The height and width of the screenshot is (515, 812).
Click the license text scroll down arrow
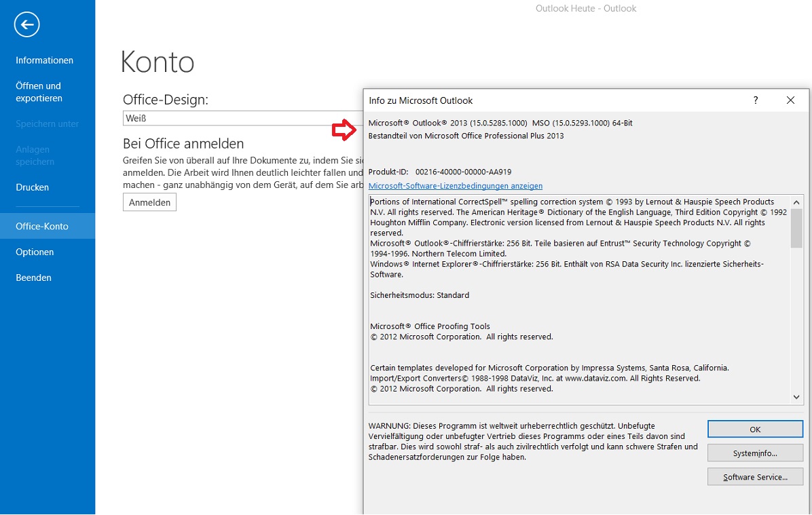(x=796, y=397)
